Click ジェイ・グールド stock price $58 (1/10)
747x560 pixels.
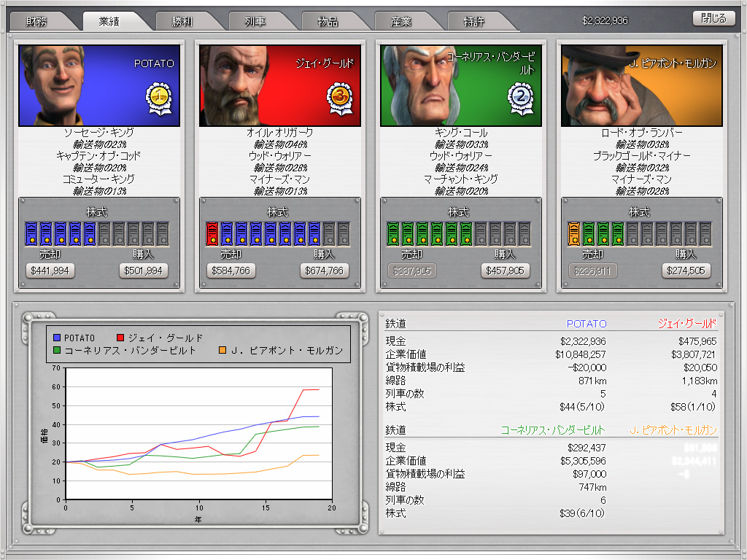(x=693, y=407)
